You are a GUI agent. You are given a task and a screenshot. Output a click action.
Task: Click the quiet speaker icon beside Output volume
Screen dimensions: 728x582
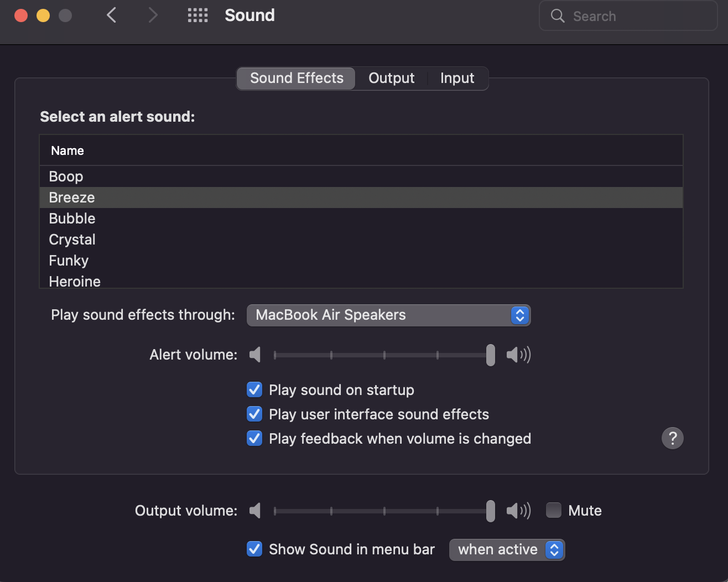click(255, 511)
